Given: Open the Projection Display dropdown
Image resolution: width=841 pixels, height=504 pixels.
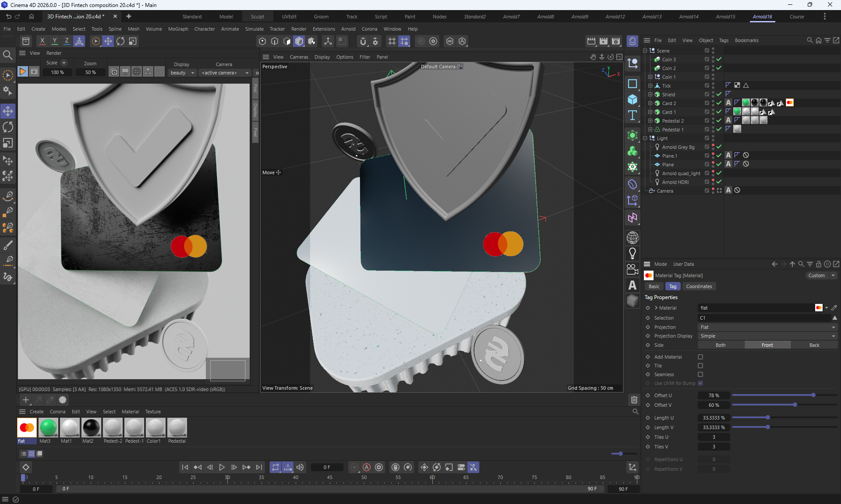Looking at the screenshot, I should [767, 336].
